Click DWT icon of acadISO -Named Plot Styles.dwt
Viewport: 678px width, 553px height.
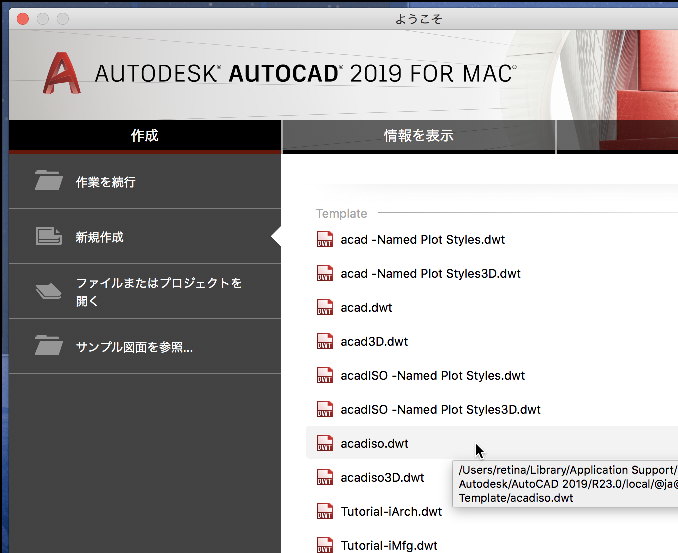pos(325,375)
